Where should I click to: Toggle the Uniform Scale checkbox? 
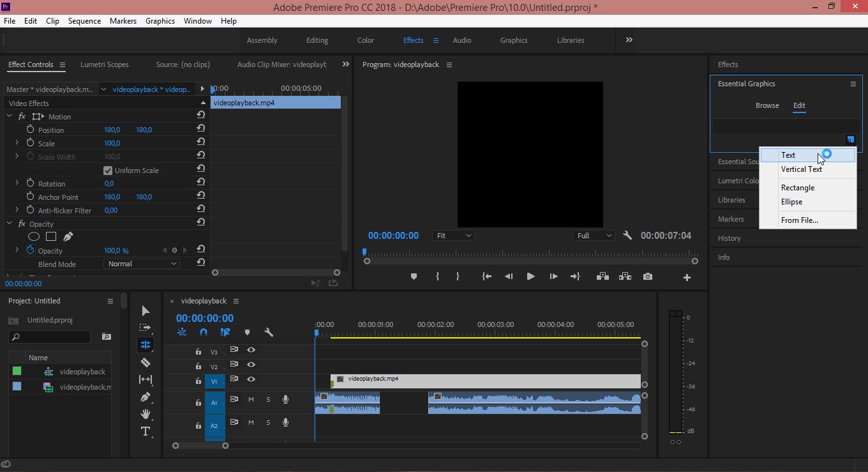108,171
